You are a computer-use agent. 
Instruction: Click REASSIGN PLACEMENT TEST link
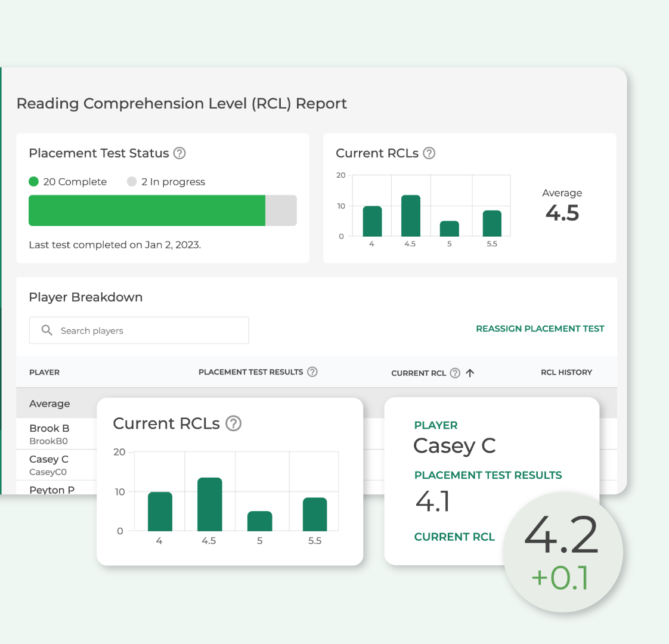(540, 329)
